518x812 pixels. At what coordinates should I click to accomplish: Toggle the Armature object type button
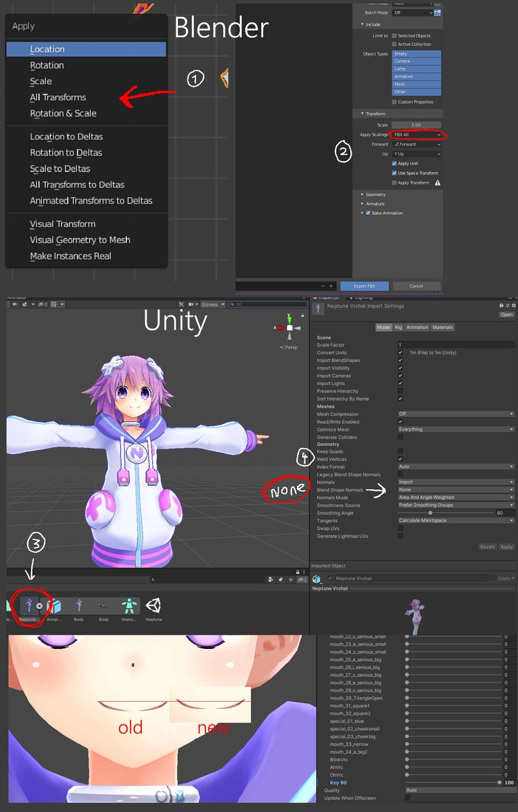(x=417, y=76)
